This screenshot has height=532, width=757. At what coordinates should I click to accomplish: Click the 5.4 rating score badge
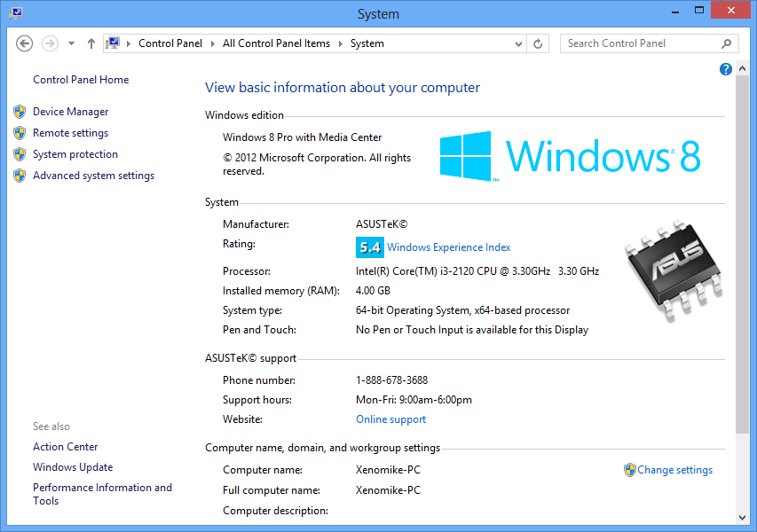(370, 247)
